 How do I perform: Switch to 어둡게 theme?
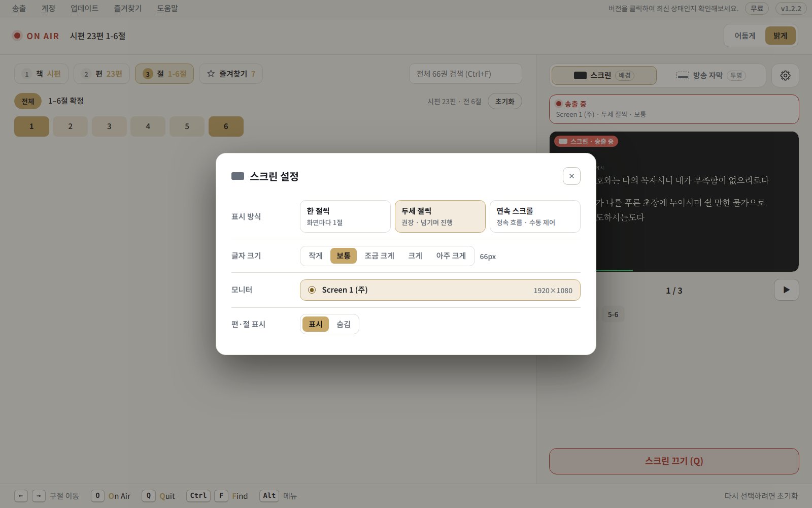click(745, 36)
